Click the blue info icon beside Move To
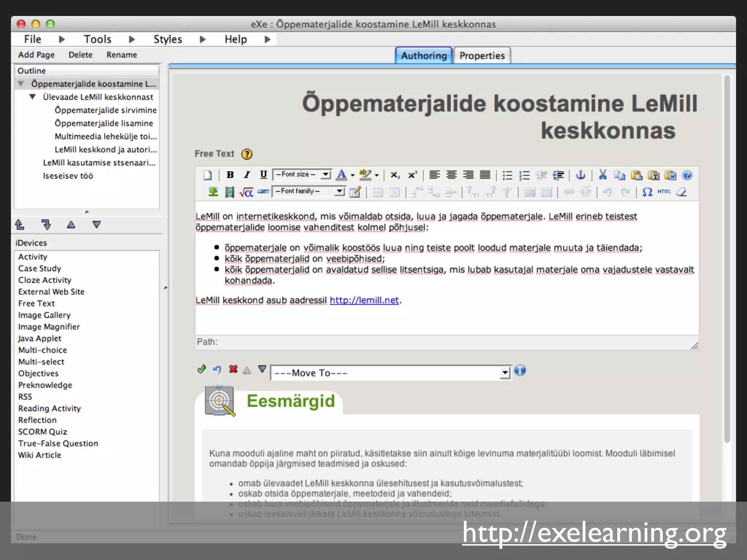Screen dimensions: 747x560 pos(520,370)
